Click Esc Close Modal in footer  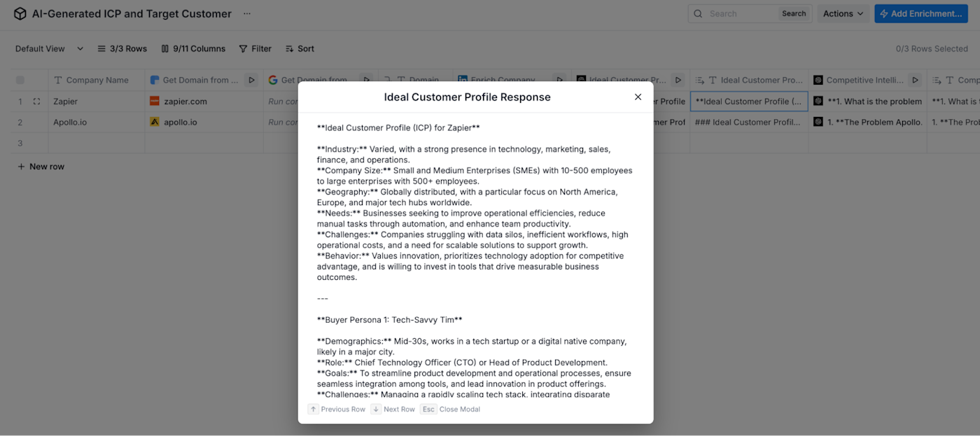(x=450, y=409)
